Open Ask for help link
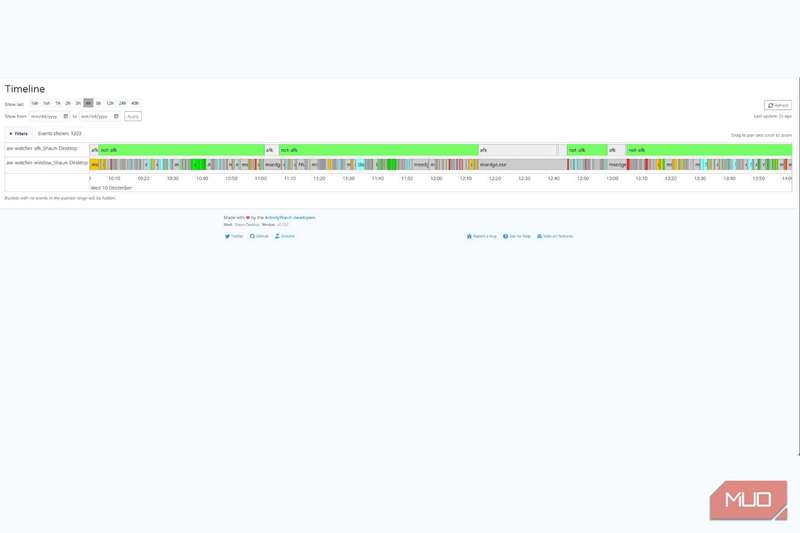The height and width of the screenshot is (533, 800). click(517, 236)
